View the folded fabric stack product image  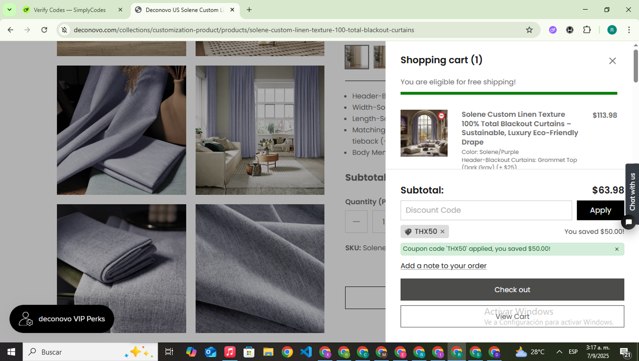click(121, 269)
